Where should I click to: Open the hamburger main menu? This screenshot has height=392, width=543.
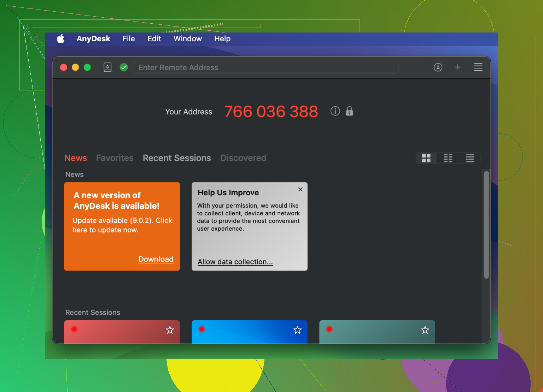(x=478, y=67)
